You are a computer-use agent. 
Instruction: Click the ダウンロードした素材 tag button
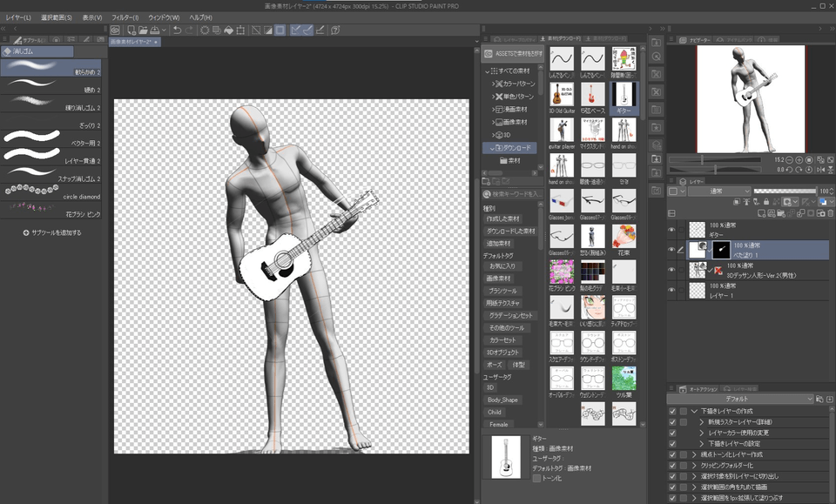point(510,232)
